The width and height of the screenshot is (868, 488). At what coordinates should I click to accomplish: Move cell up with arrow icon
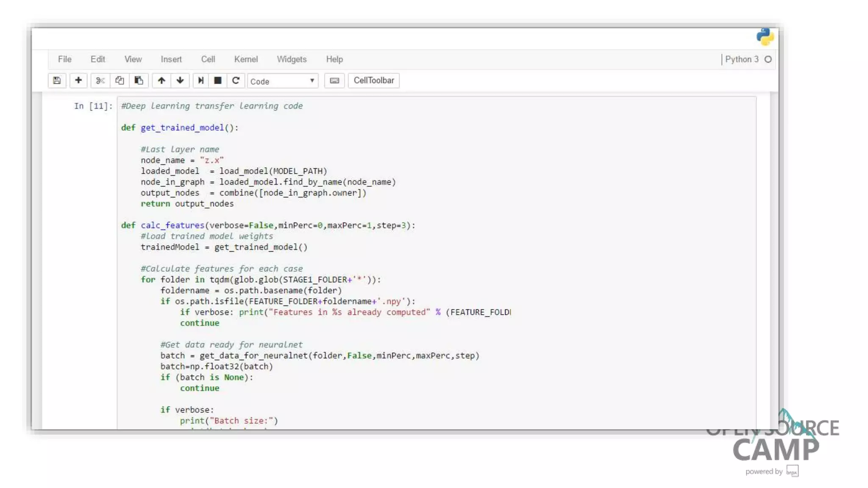(161, 80)
